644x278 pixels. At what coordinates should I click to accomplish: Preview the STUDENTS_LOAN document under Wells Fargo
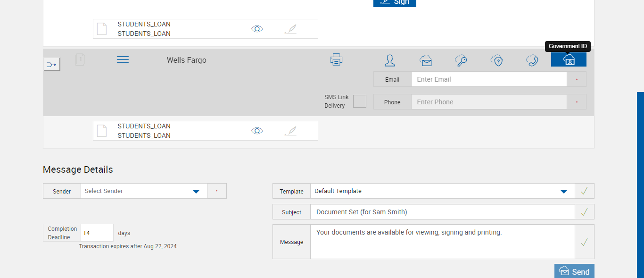click(257, 131)
